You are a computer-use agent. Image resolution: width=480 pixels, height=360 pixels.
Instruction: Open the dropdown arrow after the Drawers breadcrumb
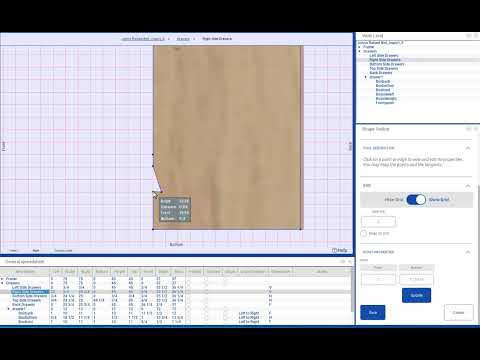[194, 39]
